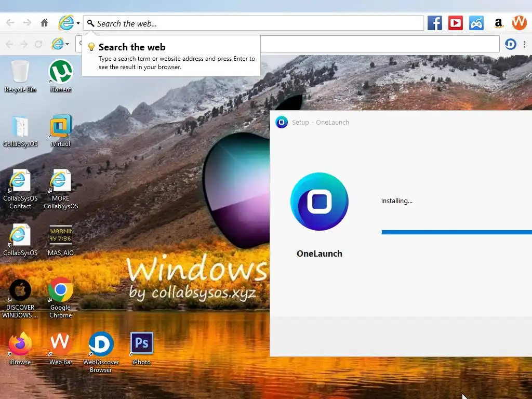Click the 'Setup - OneLaunch' window title
Viewport: 532px width, 399px height.
pos(320,123)
